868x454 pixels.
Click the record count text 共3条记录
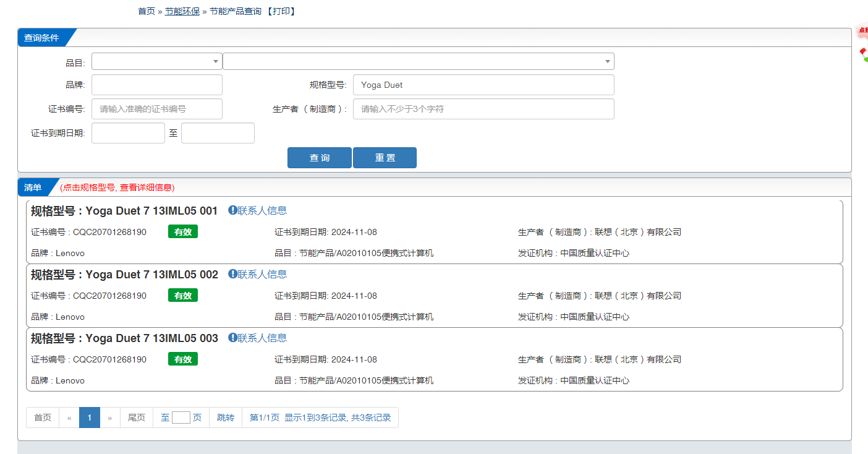[371, 418]
